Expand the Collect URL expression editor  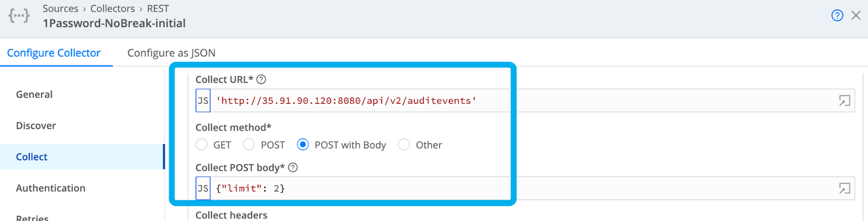coord(844,101)
